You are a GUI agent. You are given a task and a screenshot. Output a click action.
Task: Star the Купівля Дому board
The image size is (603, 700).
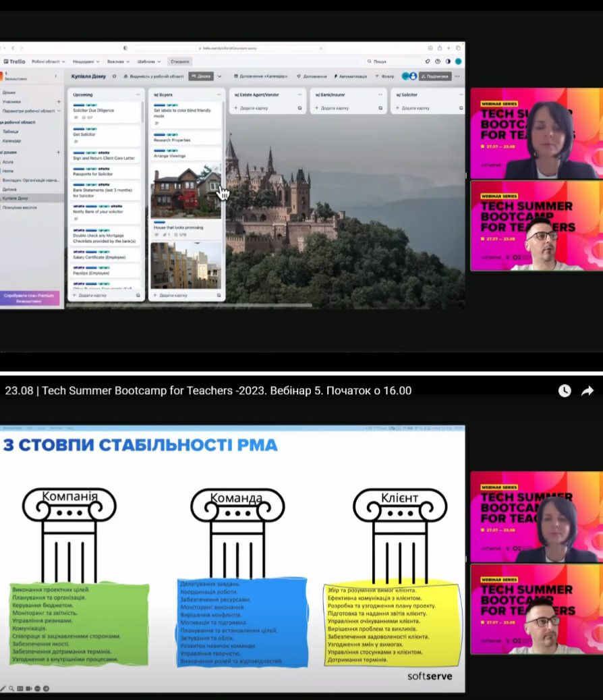pyautogui.click(x=115, y=76)
